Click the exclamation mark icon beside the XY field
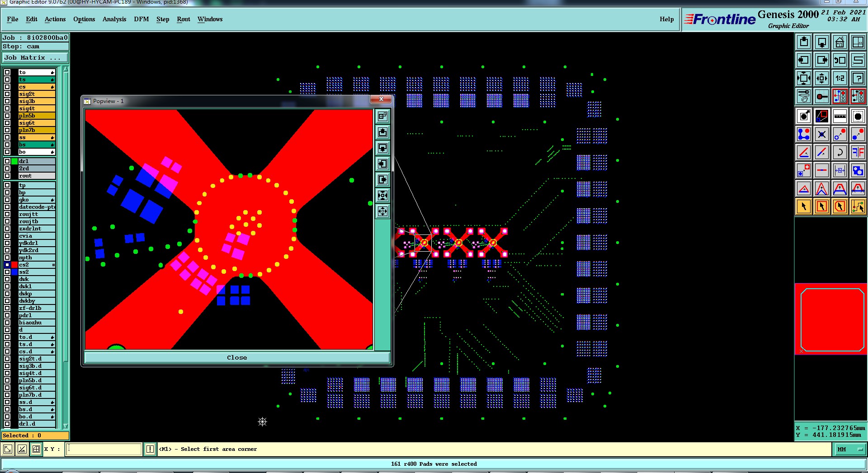Image resolution: width=868 pixels, height=473 pixels. (x=150, y=449)
